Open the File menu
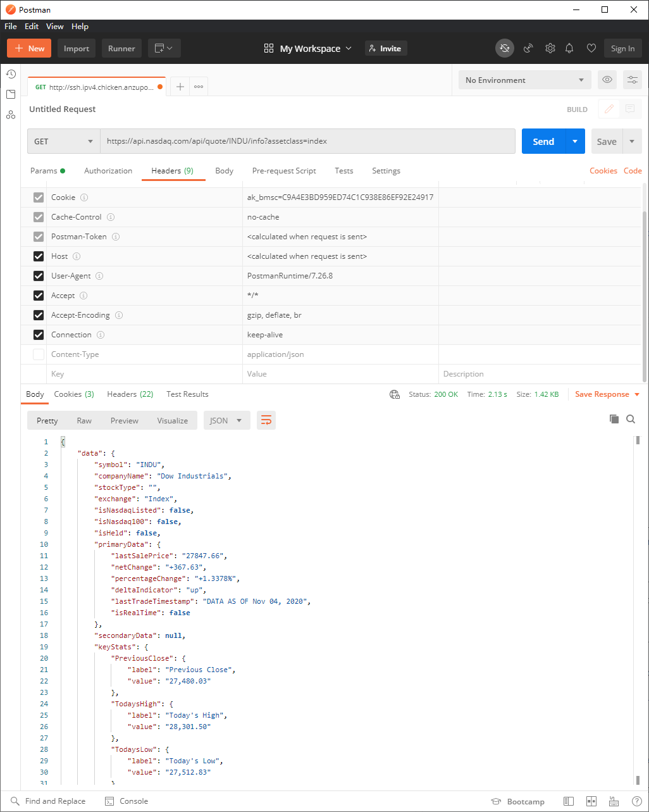Viewport: 649px width, 812px height. 11,27
